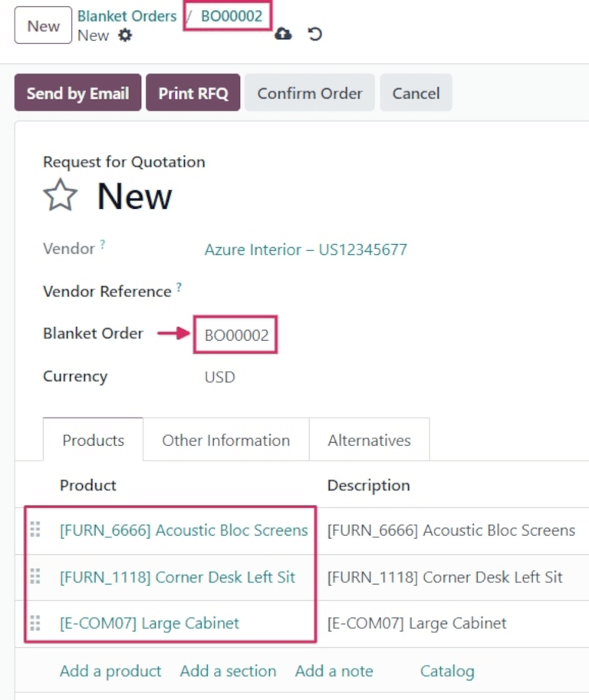This screenshot has height=700, width=589.
Task: Click the Add a product link
Action: point(110,671)
